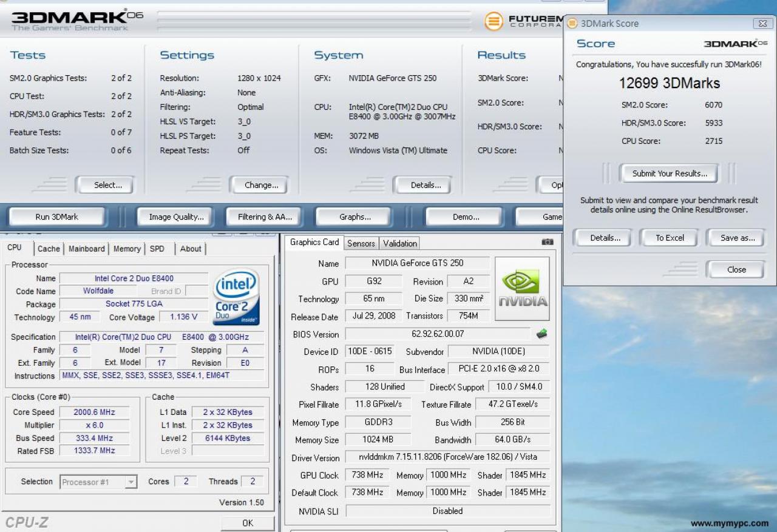
Task: Click the Instructions list MMX, SSE, SSE2
Action: (161, 375)
